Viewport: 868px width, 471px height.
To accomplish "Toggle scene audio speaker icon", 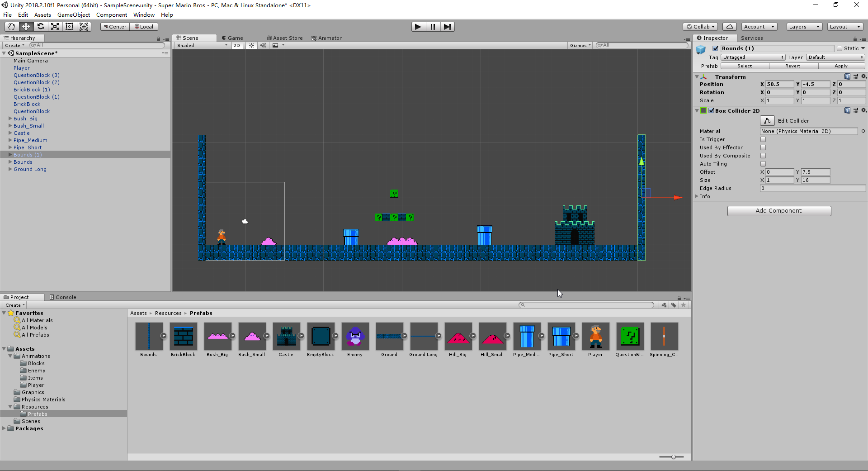I will coord(263,45).
